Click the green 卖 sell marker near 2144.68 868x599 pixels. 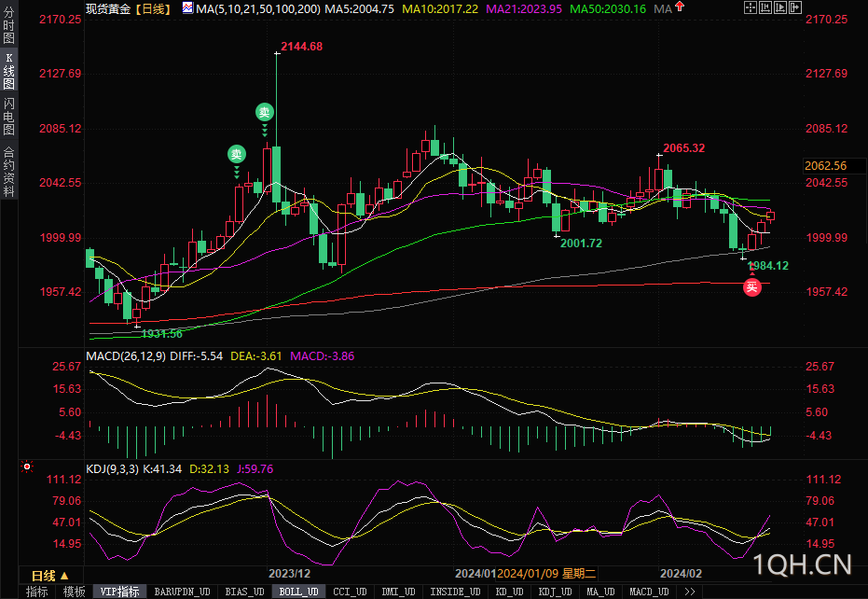point(265,112)
